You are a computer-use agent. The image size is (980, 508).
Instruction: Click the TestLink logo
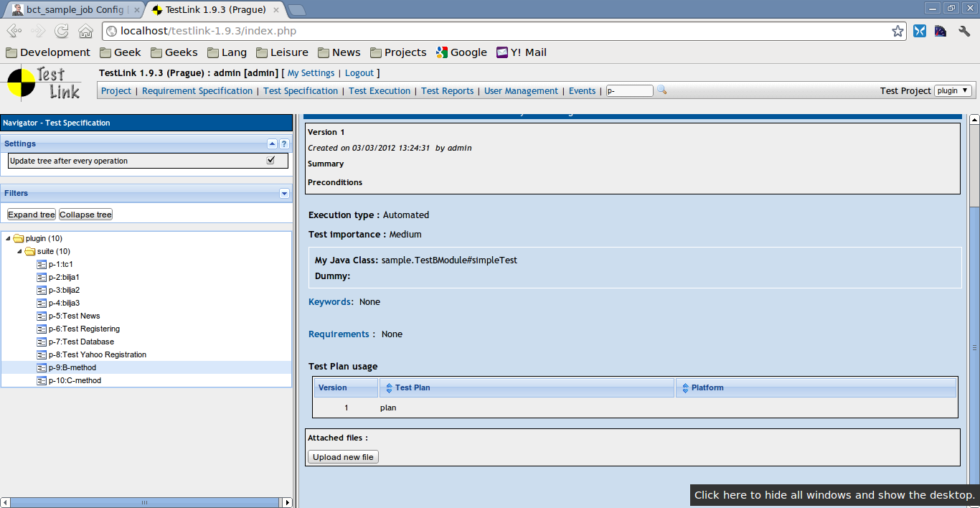click(43, 83)
